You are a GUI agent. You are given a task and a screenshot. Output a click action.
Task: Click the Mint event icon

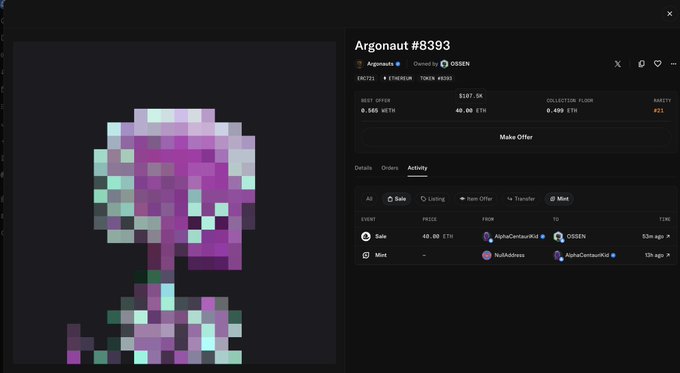click(x=366, y=255)
